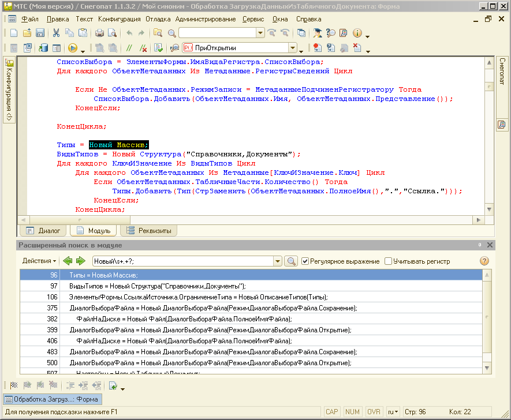
Task: Uncheck the Регулярное выражение checkbox
Action: pyautogui.click(x=306, y=261)
